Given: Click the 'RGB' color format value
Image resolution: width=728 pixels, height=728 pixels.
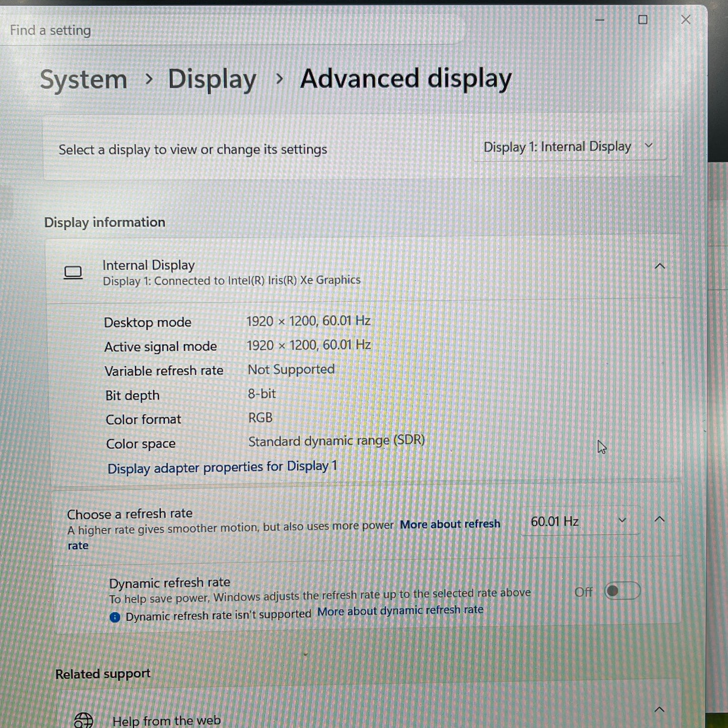Looking at the screenshot, I should pyautogui.click(x=260, y=418).
